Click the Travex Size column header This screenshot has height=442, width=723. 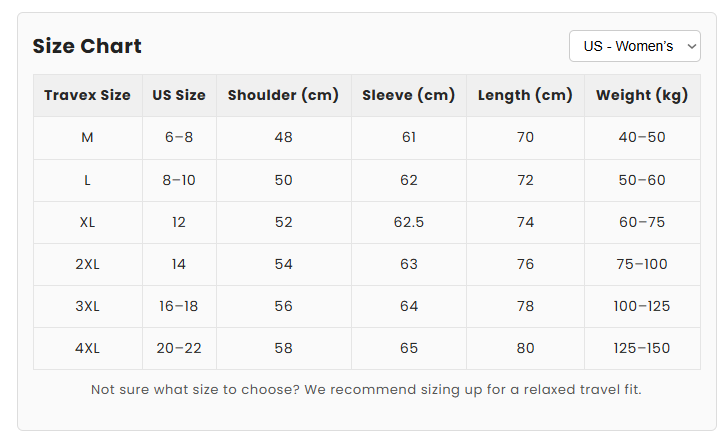coord(87,95)
